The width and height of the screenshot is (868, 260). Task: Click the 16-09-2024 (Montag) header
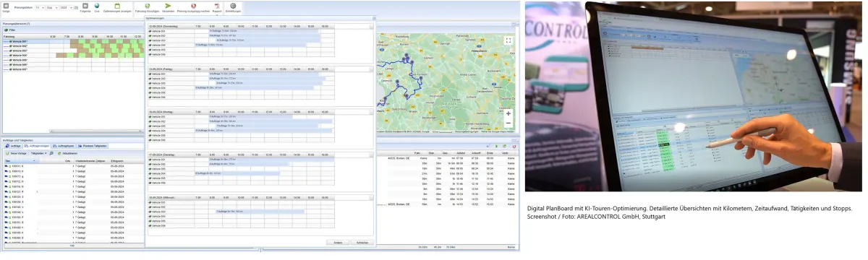tap(162, 112)
